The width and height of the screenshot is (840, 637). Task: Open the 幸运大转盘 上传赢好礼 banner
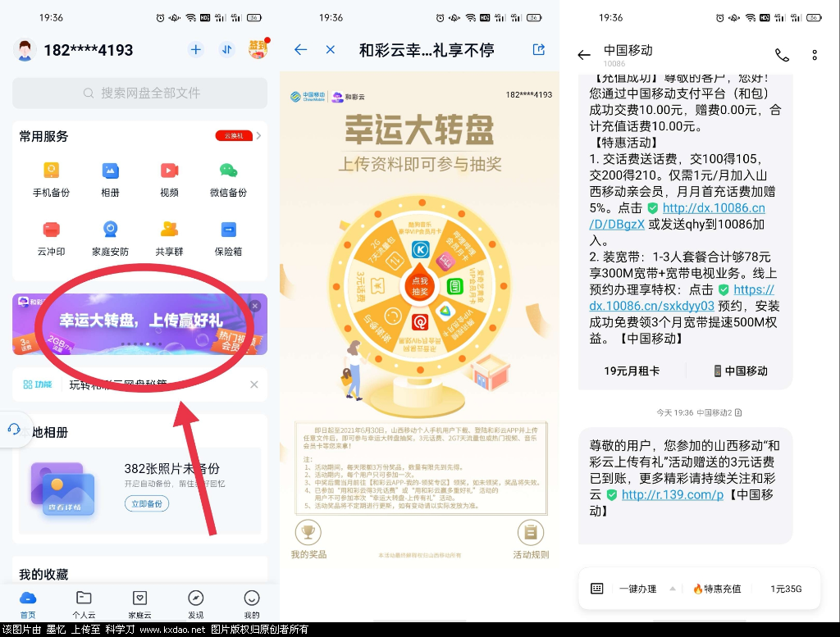(x=139, y=324)
